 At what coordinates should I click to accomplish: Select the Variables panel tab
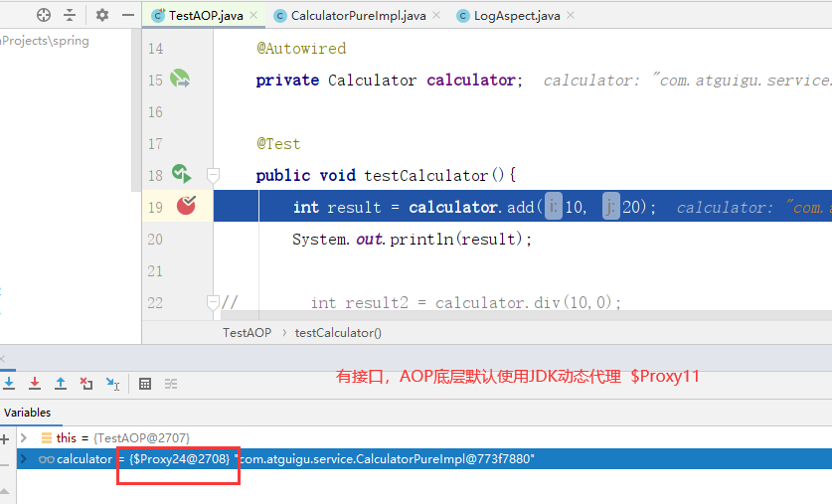coord(28,413)
